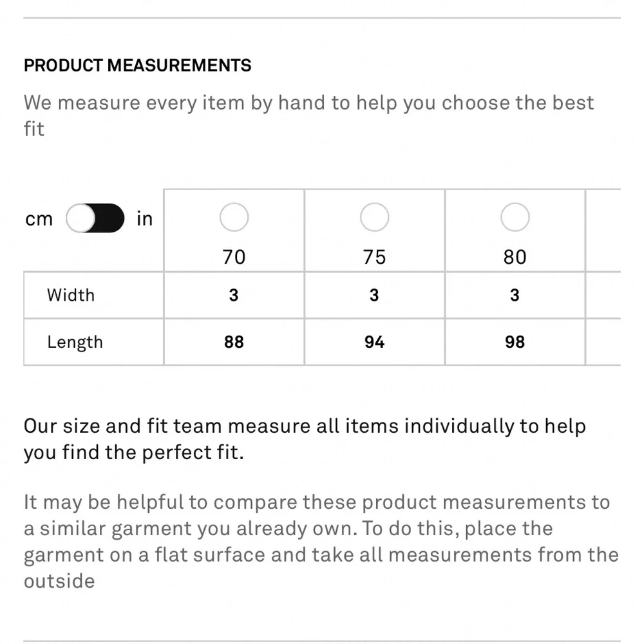Select the size 70 radio button
644x644 pixels.
coord(234,217)
